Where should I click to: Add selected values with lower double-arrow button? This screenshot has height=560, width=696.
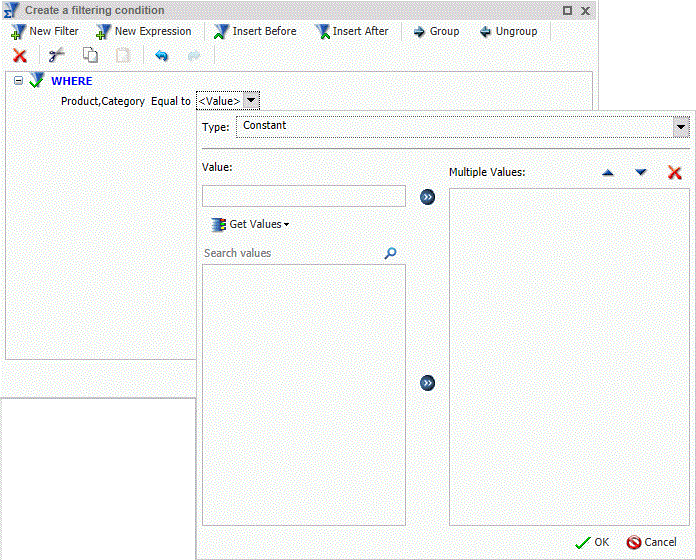427,383
